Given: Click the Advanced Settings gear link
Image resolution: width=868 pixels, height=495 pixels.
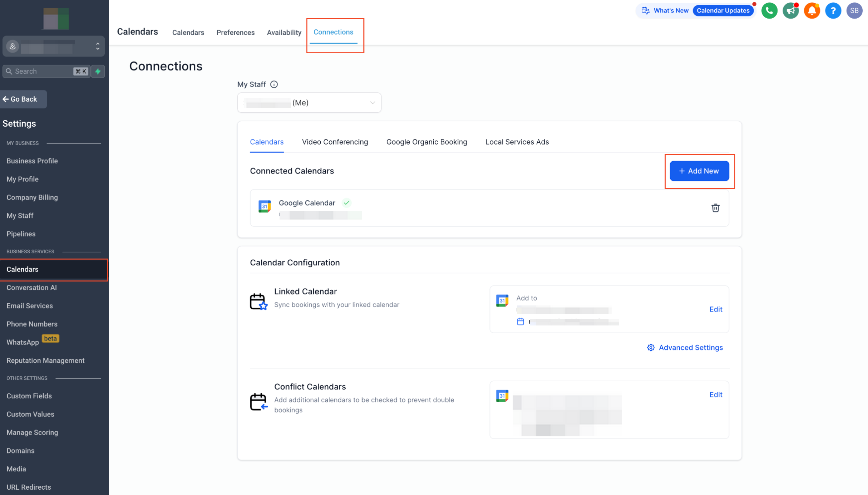Looking at the screenshot, I should (685, 347).
